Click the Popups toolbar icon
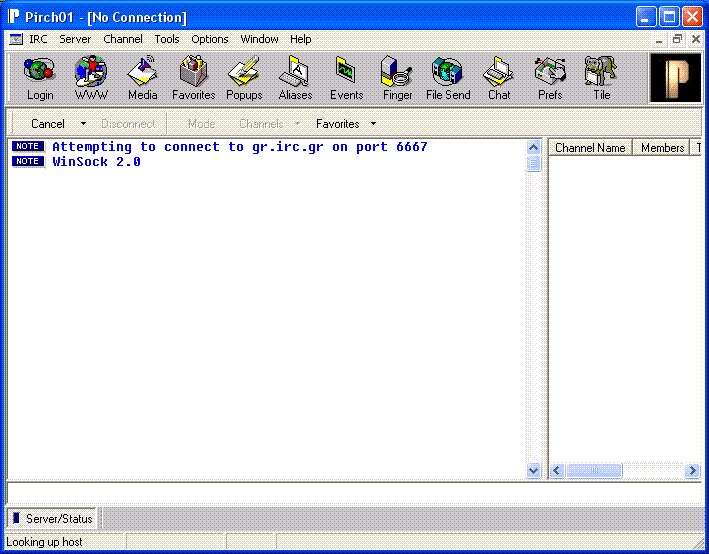This screenshot has width=709, height=554. [244, 78]
